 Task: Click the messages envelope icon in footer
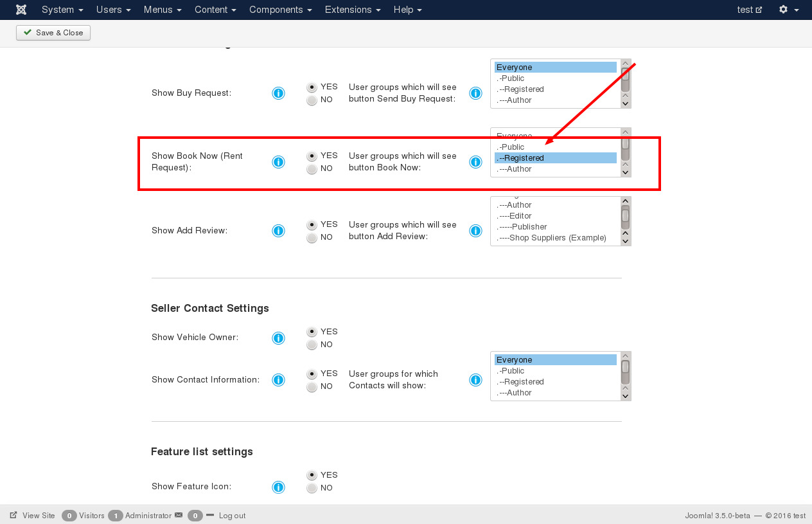[x=179, y=516]
